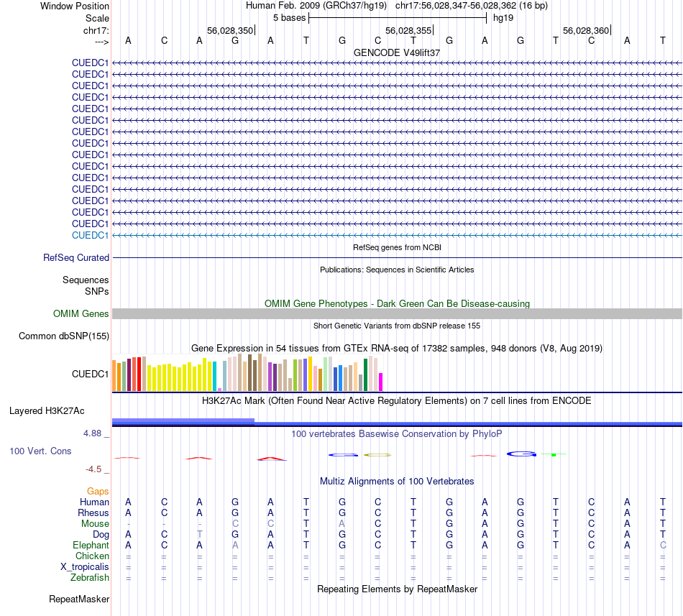
Task: Click the GTEx tissue expression bar chart
Action: click(247, 372)
